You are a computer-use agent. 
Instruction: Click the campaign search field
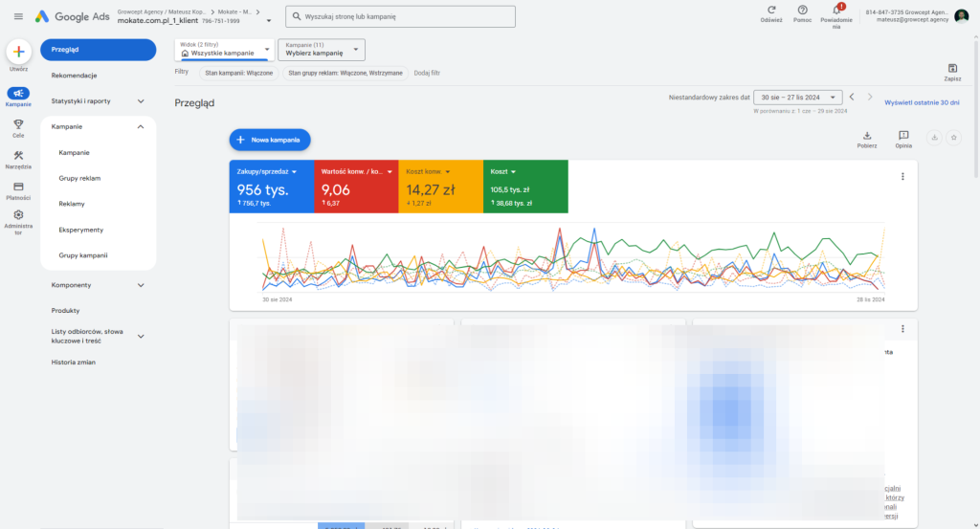400,16
